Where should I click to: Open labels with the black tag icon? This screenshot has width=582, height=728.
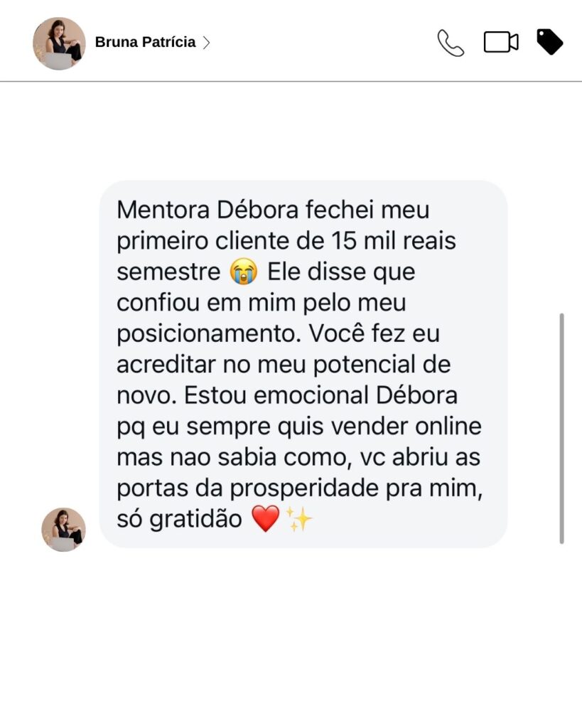tap(549, 42)
